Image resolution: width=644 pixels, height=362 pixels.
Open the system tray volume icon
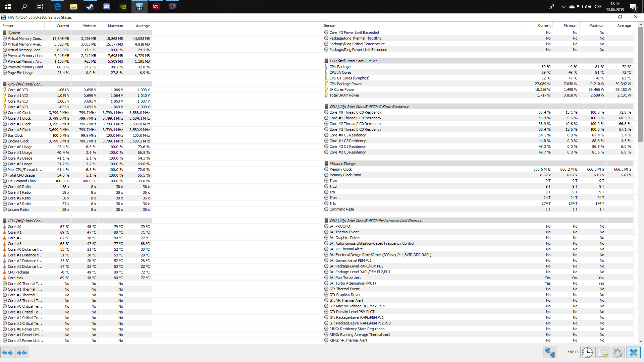[x=588, y=6]
